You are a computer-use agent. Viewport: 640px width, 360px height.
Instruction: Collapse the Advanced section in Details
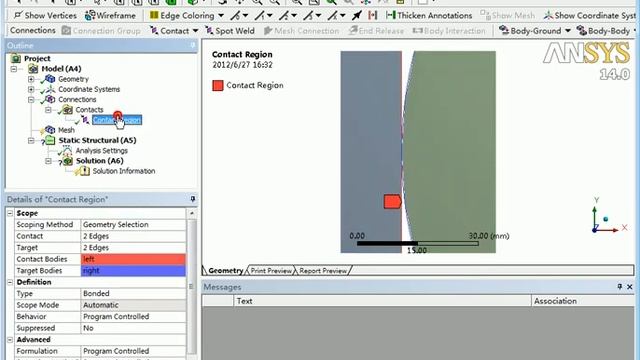(x=10, y=340)
